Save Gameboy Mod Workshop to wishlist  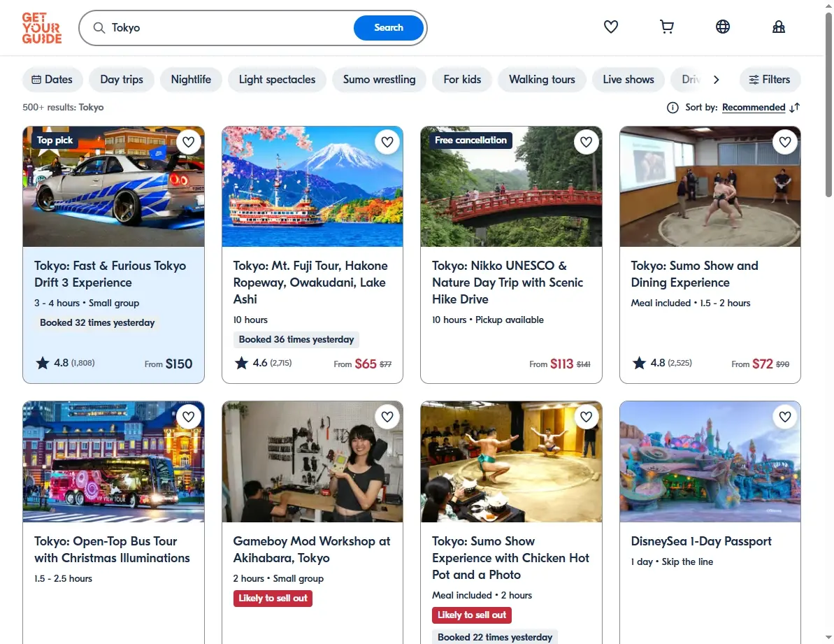(x=387, y=417)
